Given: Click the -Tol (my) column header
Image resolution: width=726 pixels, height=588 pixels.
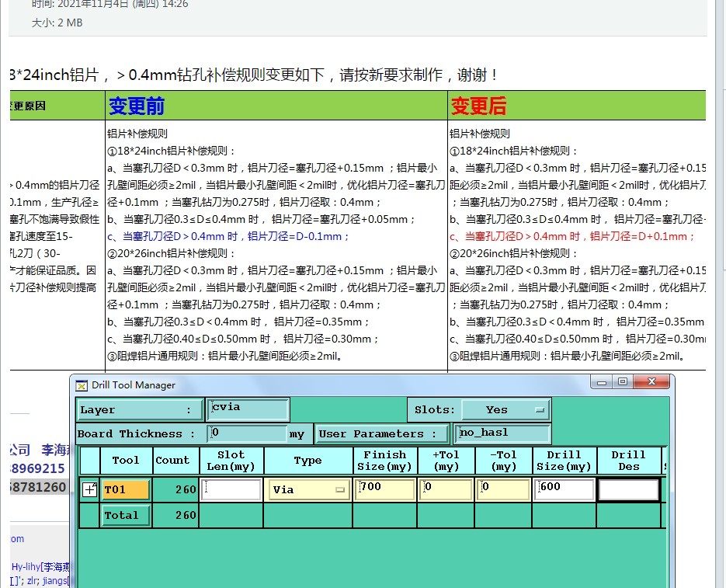Looking at the screenshot, I should tap(504, 461).
